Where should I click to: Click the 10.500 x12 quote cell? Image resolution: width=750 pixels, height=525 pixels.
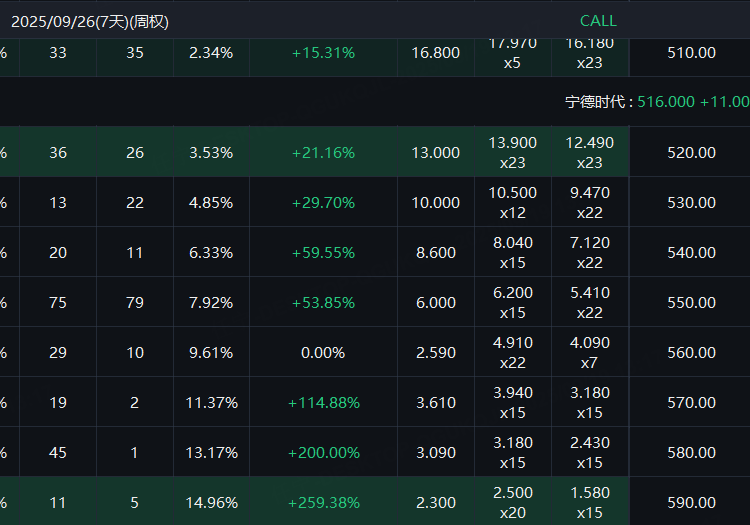pyautogui.click(x=513, y=203)
